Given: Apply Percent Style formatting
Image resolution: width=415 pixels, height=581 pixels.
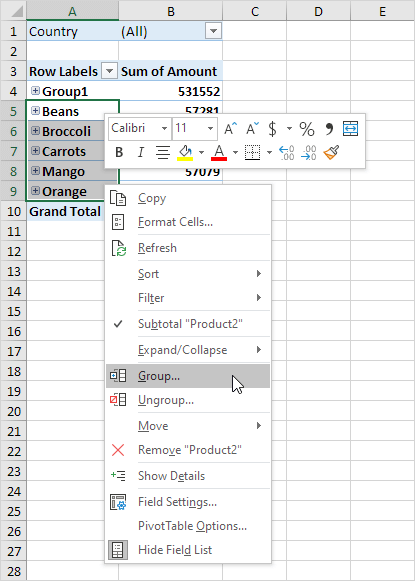Looking at the screenshot, I should [307, 129].
